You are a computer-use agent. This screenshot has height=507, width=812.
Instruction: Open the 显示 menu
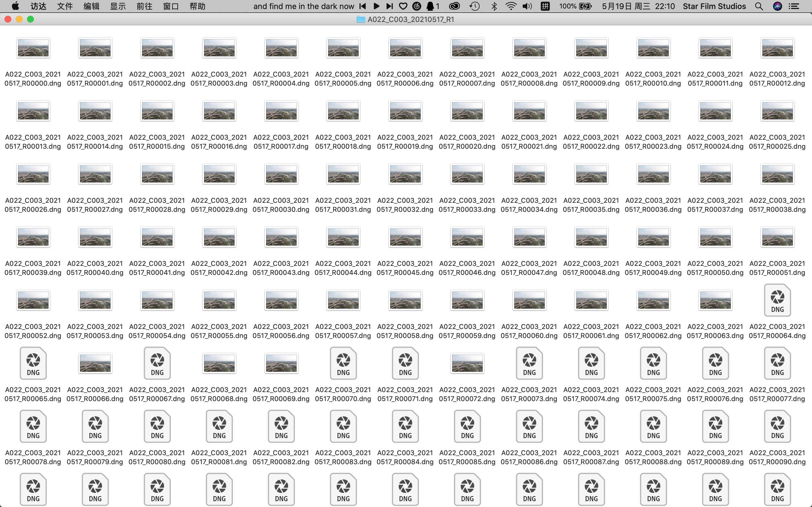tap(118, 6)
